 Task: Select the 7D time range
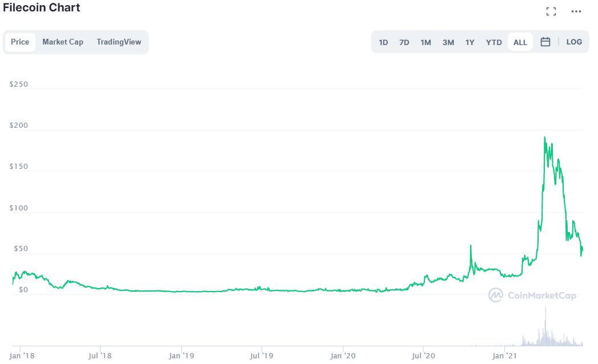point(404,42)
